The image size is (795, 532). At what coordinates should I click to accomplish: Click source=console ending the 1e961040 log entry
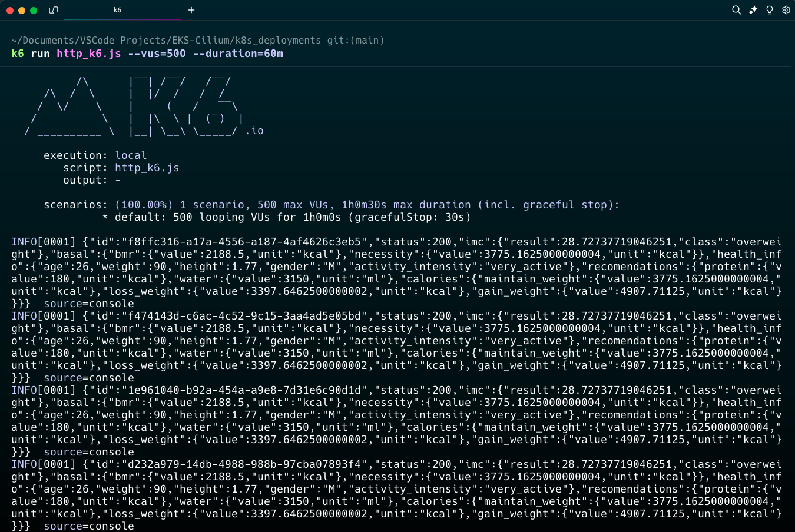click(x=89, y=452)
